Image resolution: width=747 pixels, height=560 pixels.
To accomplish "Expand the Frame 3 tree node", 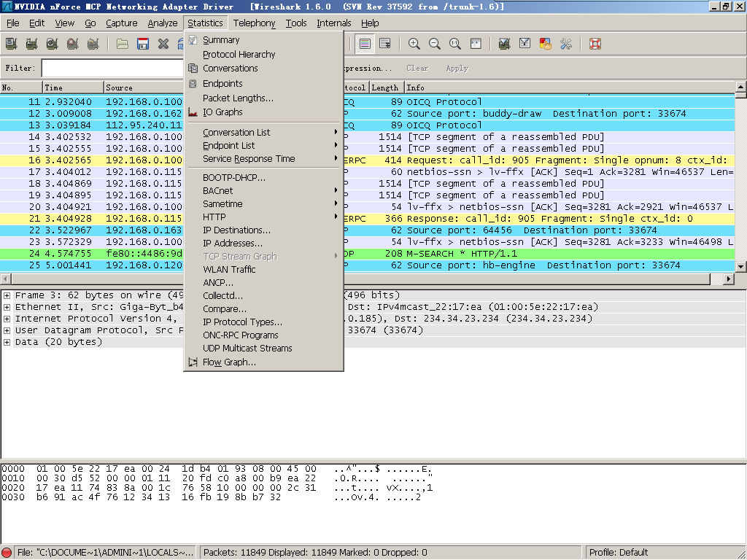I will (x=7, y=296).
